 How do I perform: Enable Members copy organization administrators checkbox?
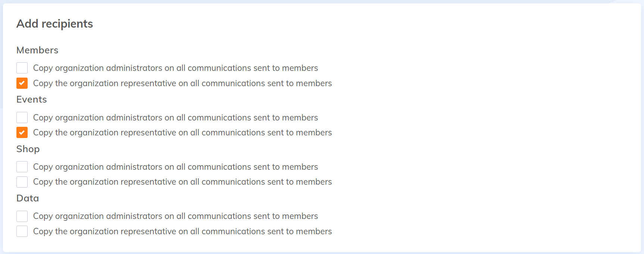click(22, 68)
